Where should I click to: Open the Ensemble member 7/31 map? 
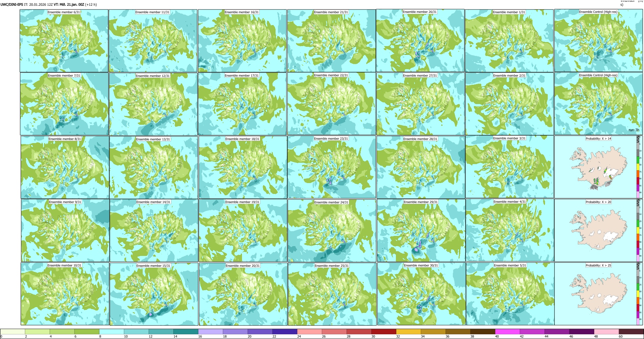click(64, 104)
